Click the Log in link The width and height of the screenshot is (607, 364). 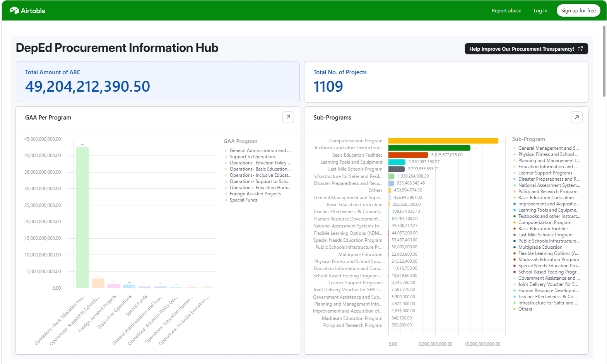coord(540,11)
